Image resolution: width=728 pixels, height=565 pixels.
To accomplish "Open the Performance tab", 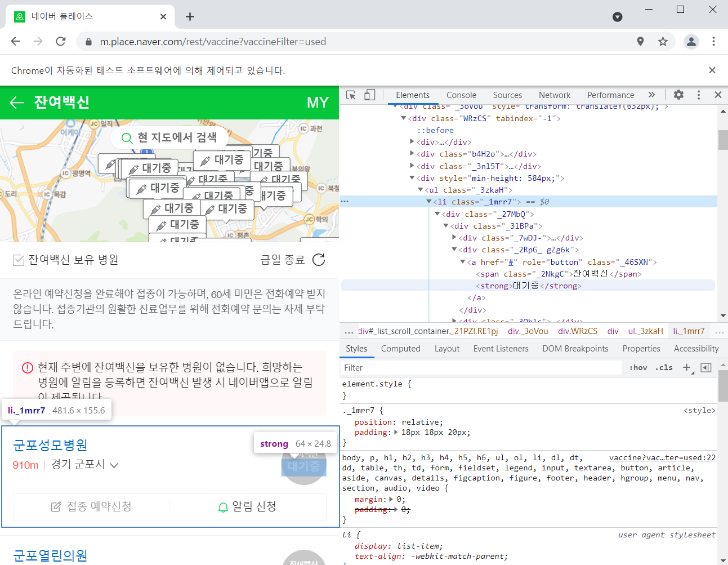I will [610, 95].
